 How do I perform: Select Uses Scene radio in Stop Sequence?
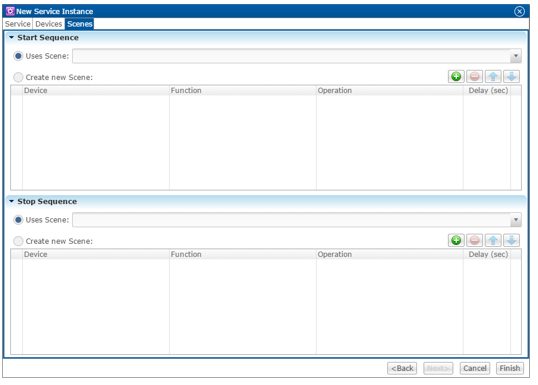pyautogui.click(x=18, y=220)
